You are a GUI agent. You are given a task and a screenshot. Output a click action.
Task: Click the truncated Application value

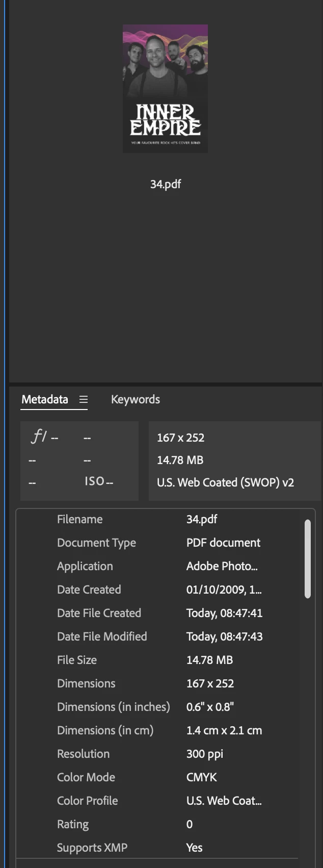pos(222,566)
